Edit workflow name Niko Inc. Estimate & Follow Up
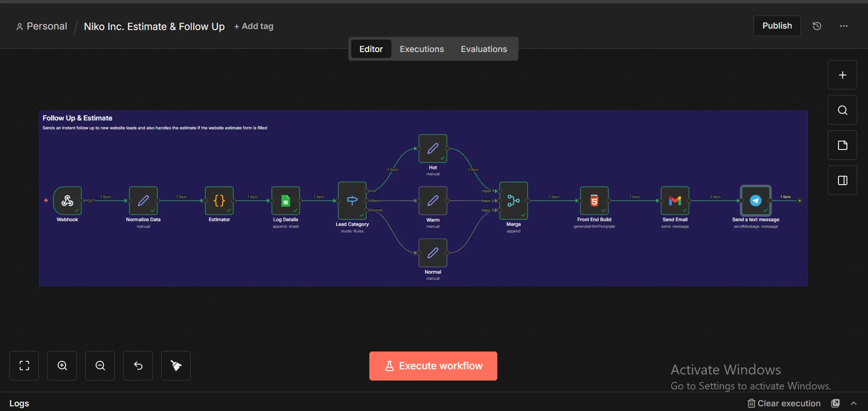Image resolution: width=868 pixels, height=411 pixels. [x=154, y=26]
